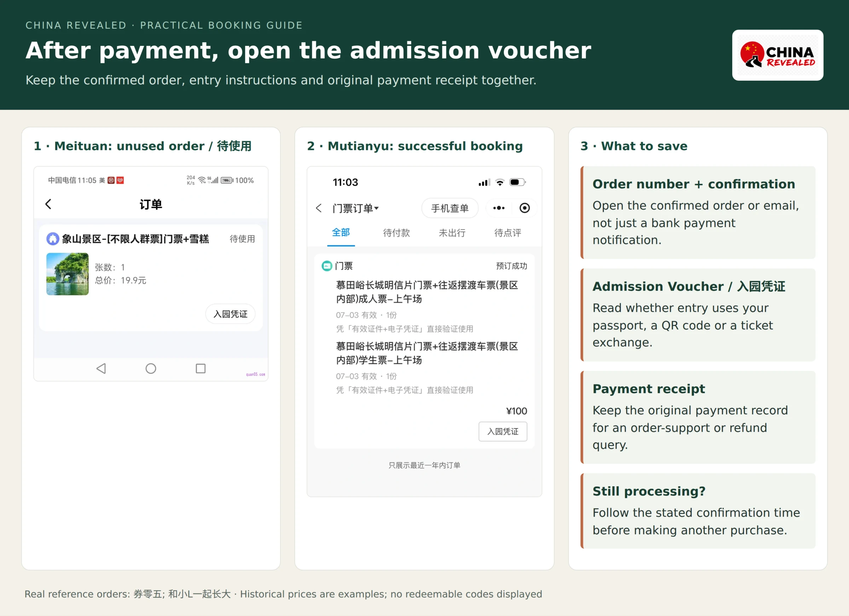Tap Android back triangle navigation icon
The width and height of the screenshot is (849, 616).
(x=101, y=368)
